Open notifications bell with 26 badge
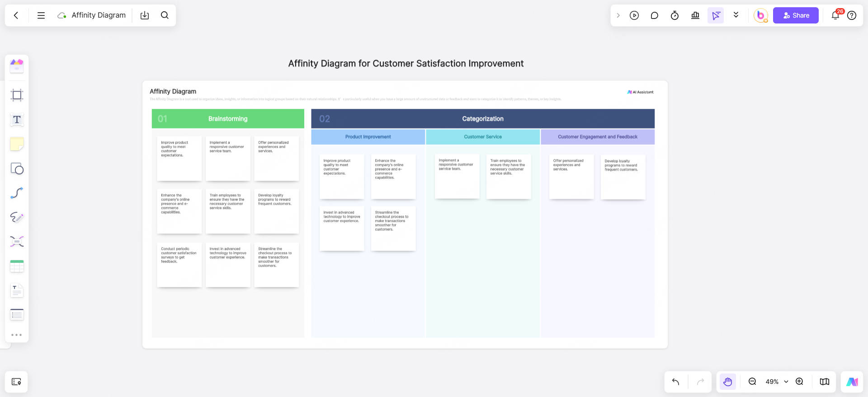Viewport: 868px width, 397px height. (835, 15)
